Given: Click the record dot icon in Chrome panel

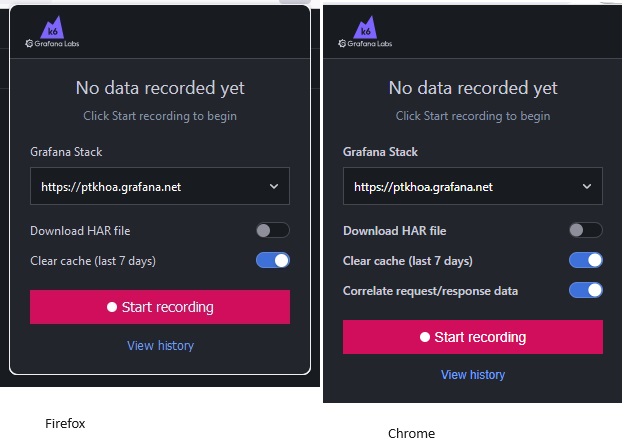Looking at the screenshot, I should click(x=425, y=338).
